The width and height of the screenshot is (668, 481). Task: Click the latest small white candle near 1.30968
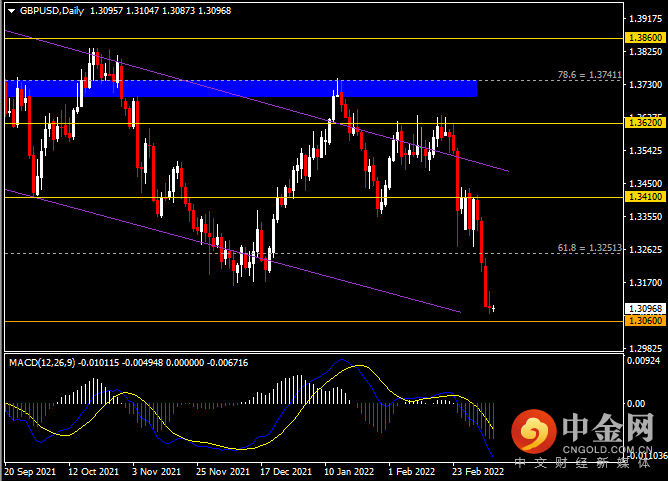[x=493, y=308]
